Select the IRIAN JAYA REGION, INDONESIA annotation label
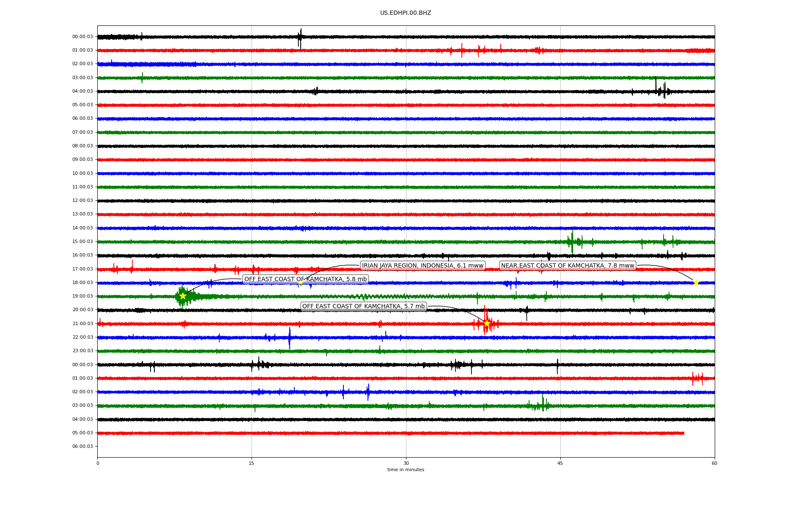 pos(422,265)
